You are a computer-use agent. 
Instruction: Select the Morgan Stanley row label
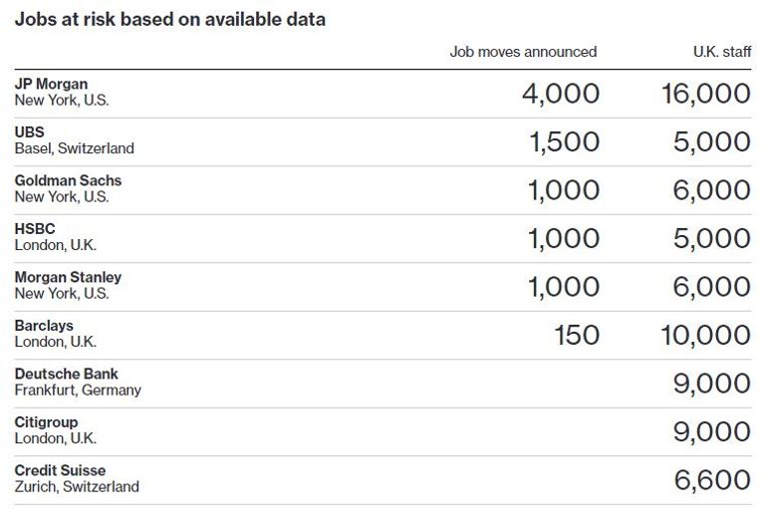[68, 277]
